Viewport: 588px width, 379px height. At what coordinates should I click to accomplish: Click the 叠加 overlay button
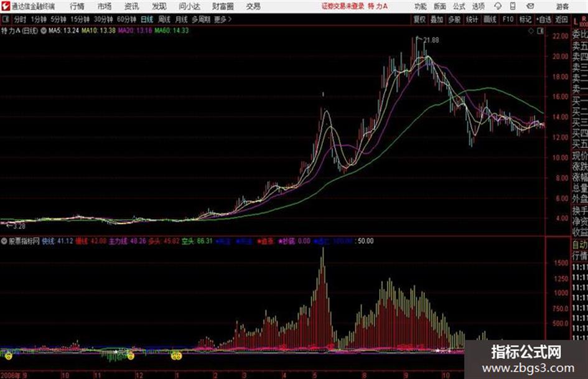pos(437,19)
